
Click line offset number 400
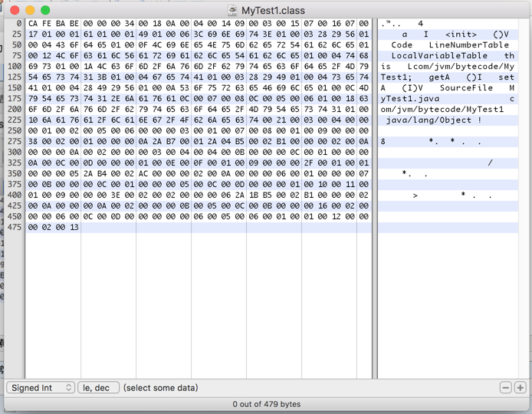(15, 195)
